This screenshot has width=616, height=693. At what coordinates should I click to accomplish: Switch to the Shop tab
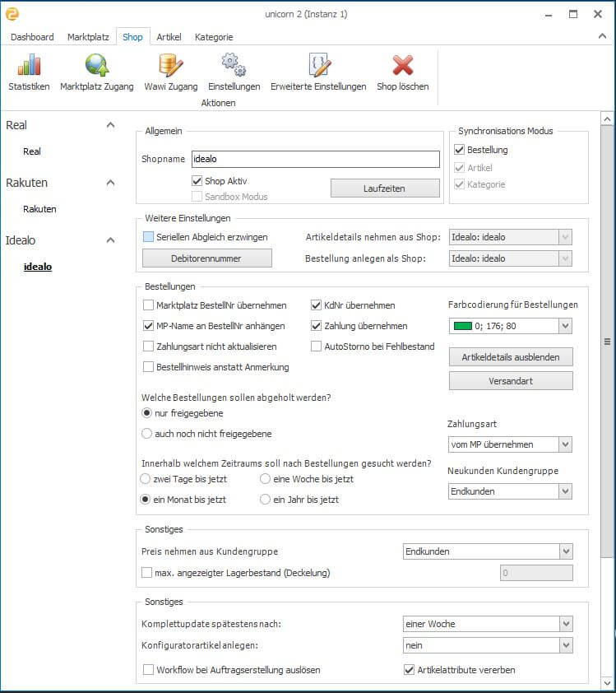(132, 37)
